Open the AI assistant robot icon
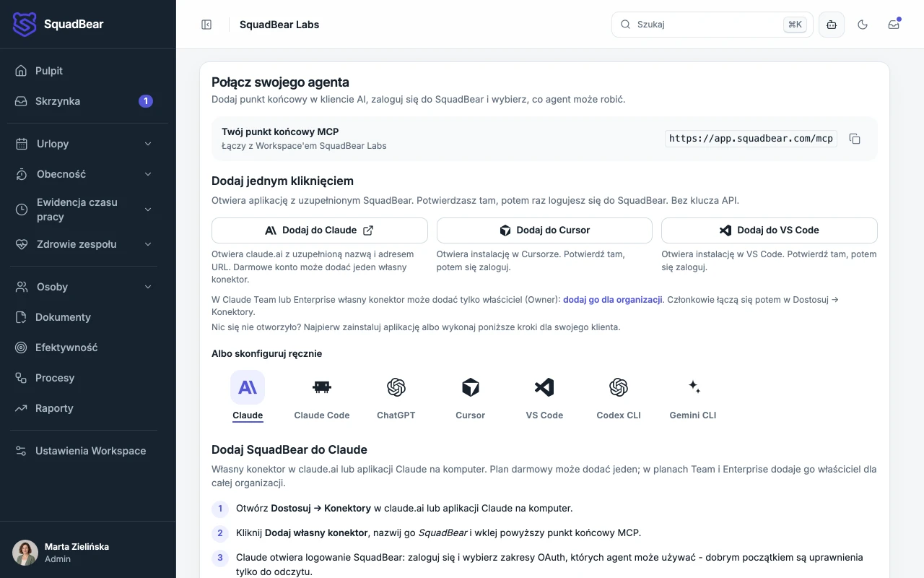Screen dimensions: 924x578 [x=832, y=25]
